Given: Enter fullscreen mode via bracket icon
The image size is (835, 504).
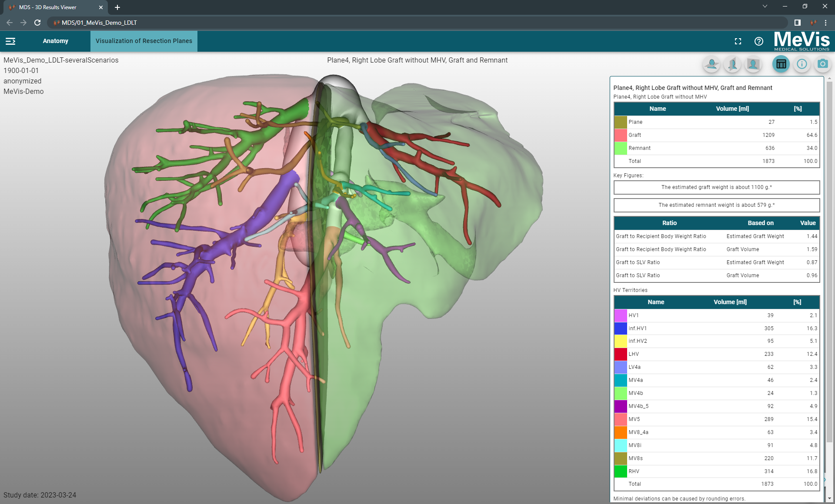Looking at the screenshot, I should [x=738, y=41].
